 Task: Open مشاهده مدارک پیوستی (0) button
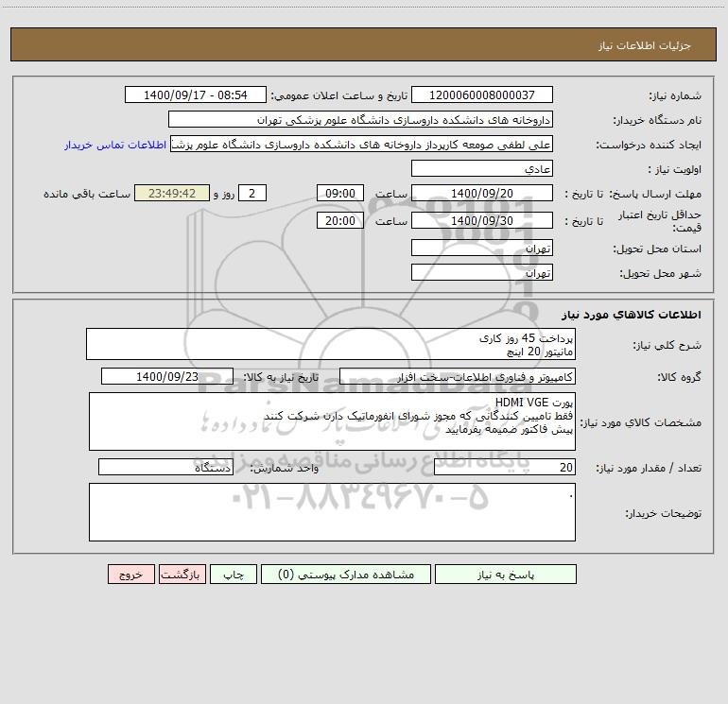coord(346,574)
